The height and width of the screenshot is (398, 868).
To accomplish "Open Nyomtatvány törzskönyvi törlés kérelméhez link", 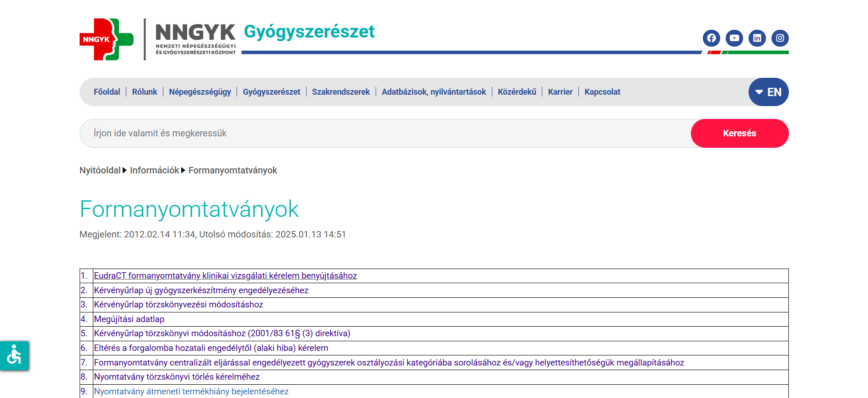I will tap(177, 377).
